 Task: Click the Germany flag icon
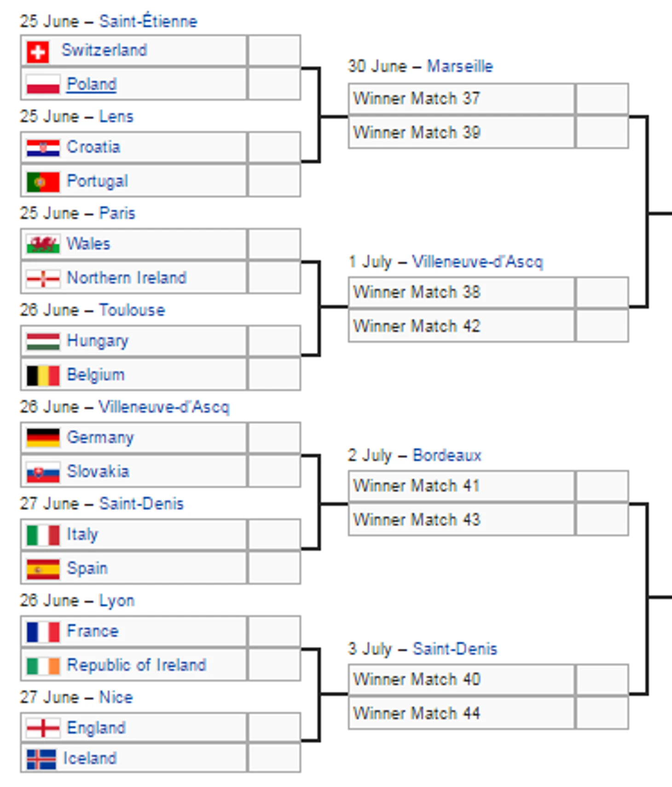(x=43, y=438)
